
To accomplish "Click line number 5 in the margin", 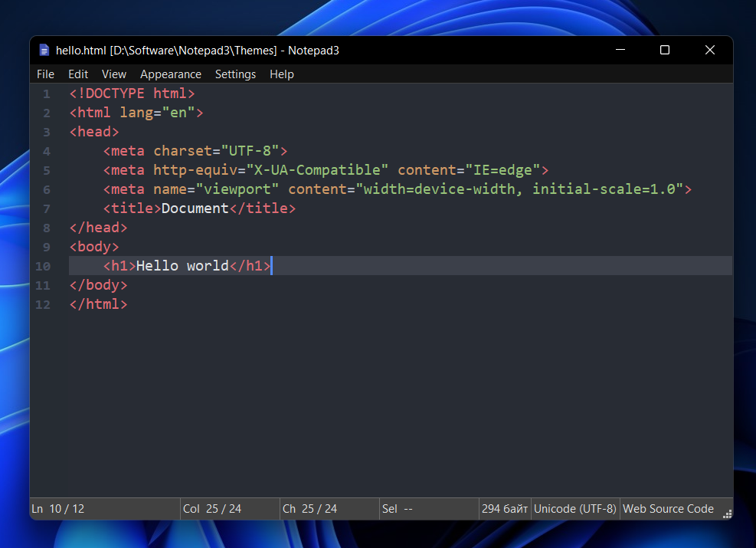I will [x=46, y=170].
